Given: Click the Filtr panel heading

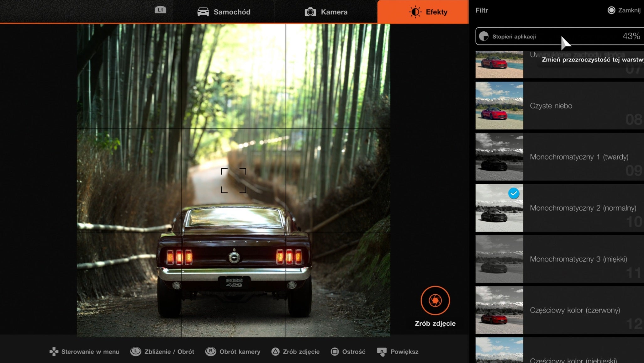Looking at the screenshot, I should pos(482,10).
